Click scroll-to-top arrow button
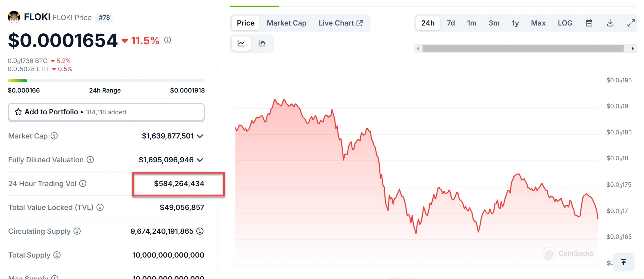644x279 pixels. pos(623,262)
